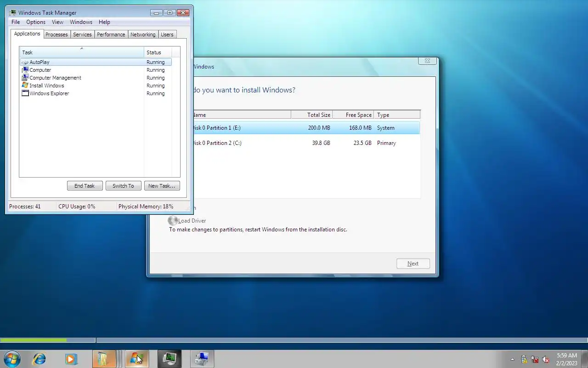The width and height of the screenshot is (588, 368).
Task: Click the green setup progress bar
Action: [34, 340]
